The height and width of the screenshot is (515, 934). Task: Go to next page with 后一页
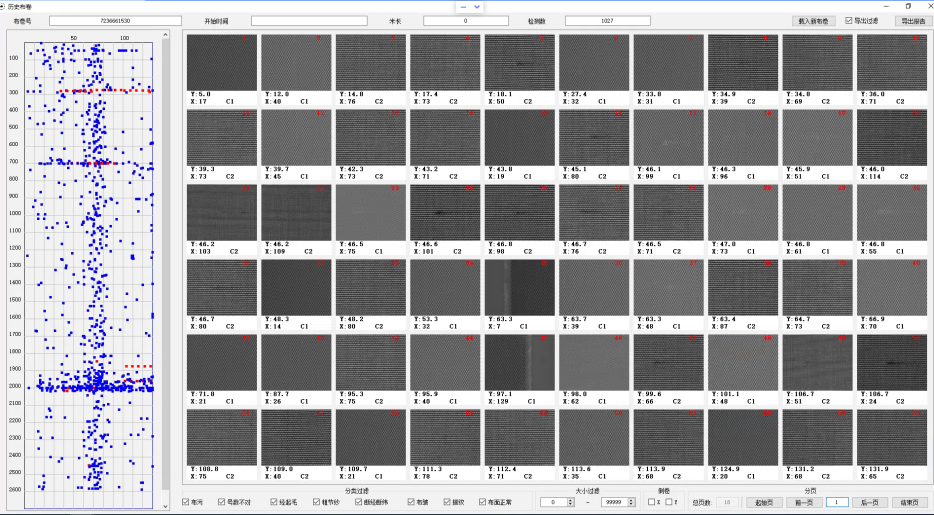868,502
